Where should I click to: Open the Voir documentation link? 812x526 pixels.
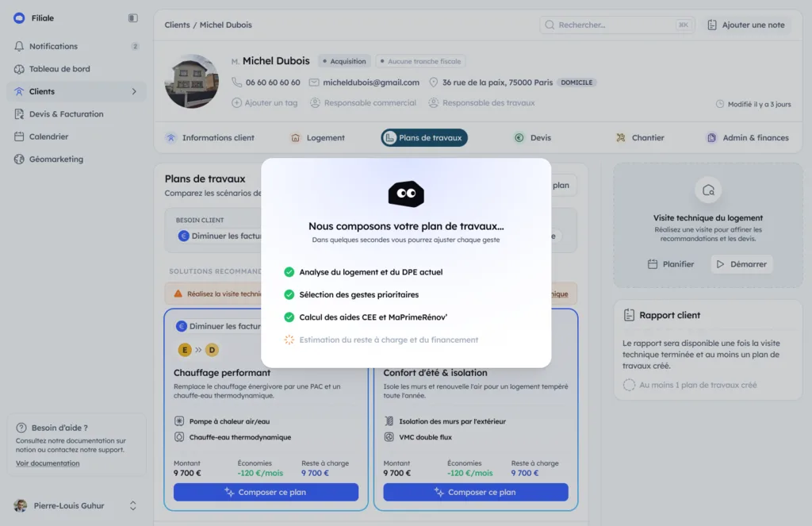(48, 463)
